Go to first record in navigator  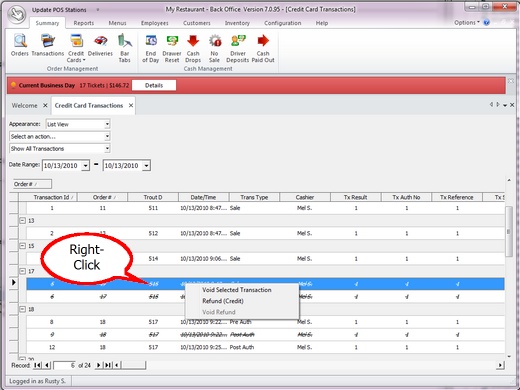pos(38,365)
